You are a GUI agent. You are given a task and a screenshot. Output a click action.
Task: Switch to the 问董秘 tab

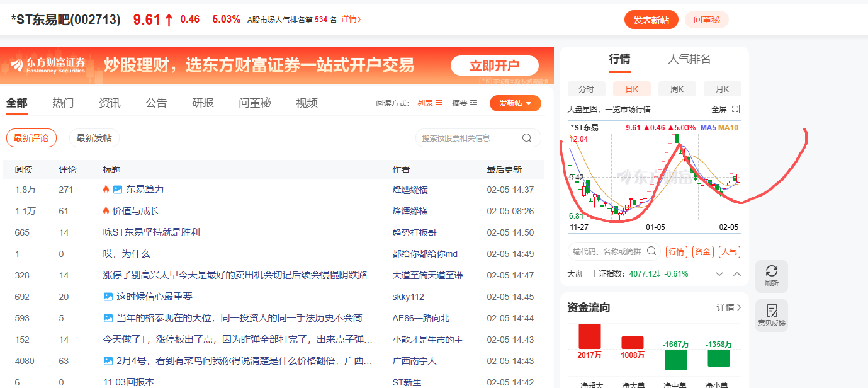[255, 103]
